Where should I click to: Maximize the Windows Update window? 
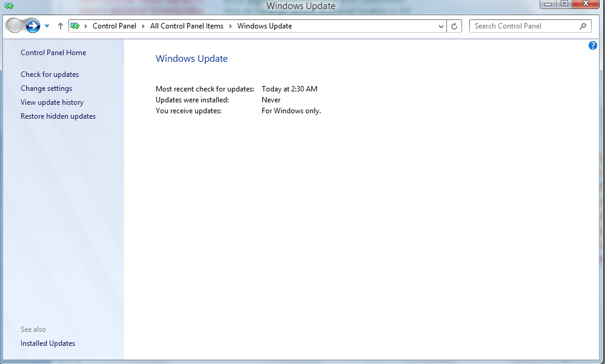564,4
